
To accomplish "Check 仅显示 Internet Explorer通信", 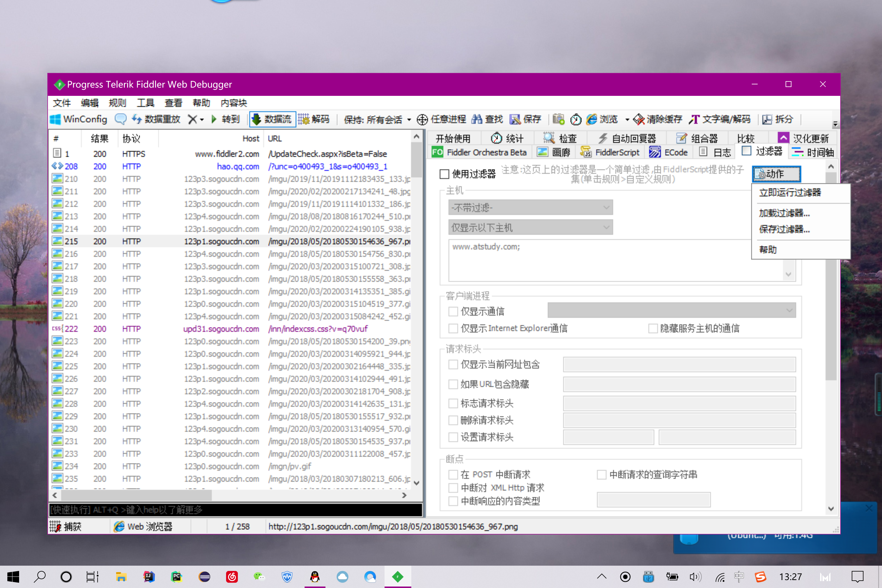I will (x=453, y=328).
